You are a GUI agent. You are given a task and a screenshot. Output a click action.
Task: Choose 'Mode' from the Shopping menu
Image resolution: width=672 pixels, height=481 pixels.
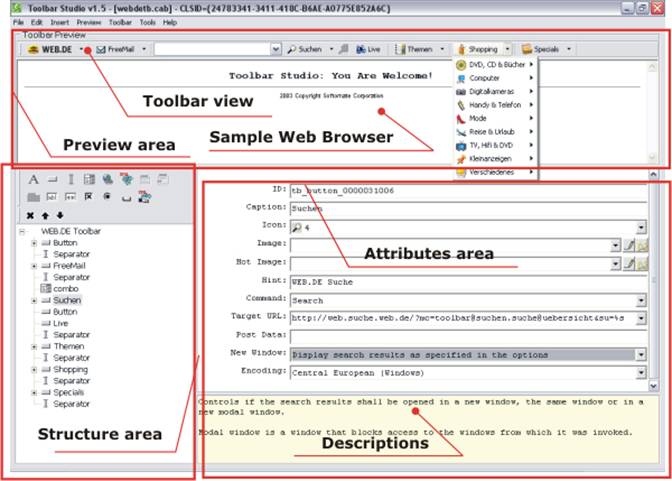click(495, 118)
